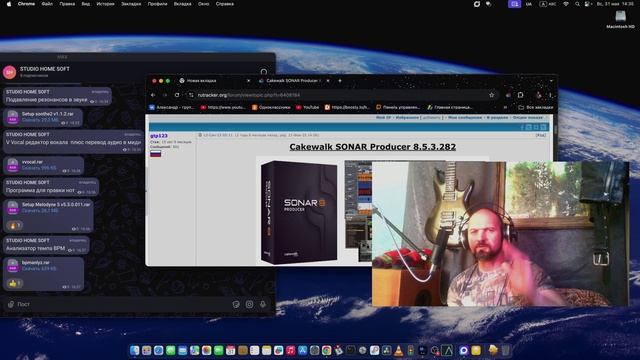Click the Spotlight search icon in menu bar
This screenshot has width=640, height=360.
pyautogui.click(x=577, y=4)
